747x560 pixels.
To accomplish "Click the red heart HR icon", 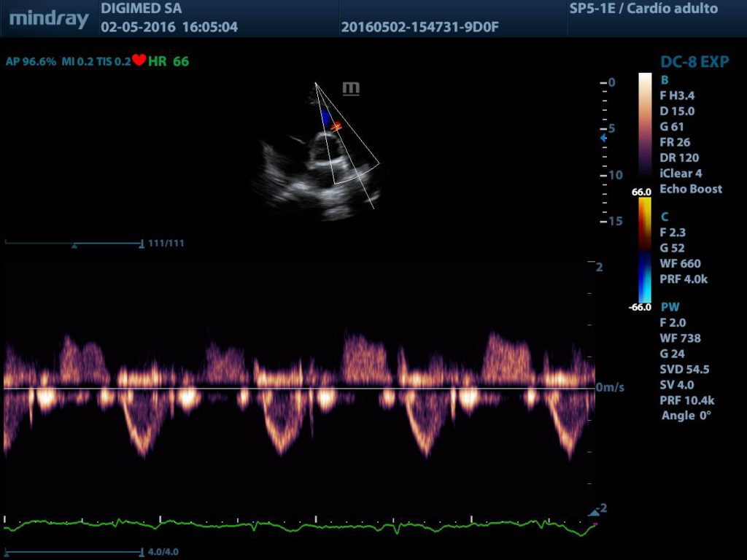I will tap(139, 61).
